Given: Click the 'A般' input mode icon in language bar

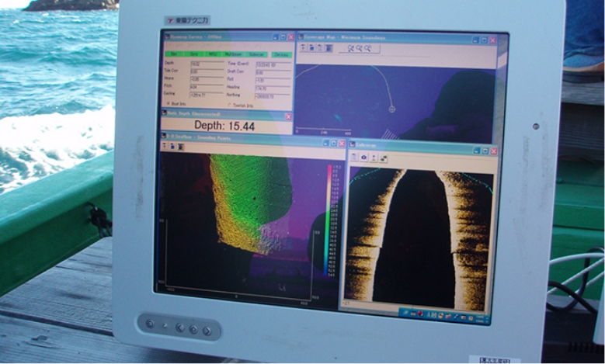Looking at the screenshot, I should 431,314.
